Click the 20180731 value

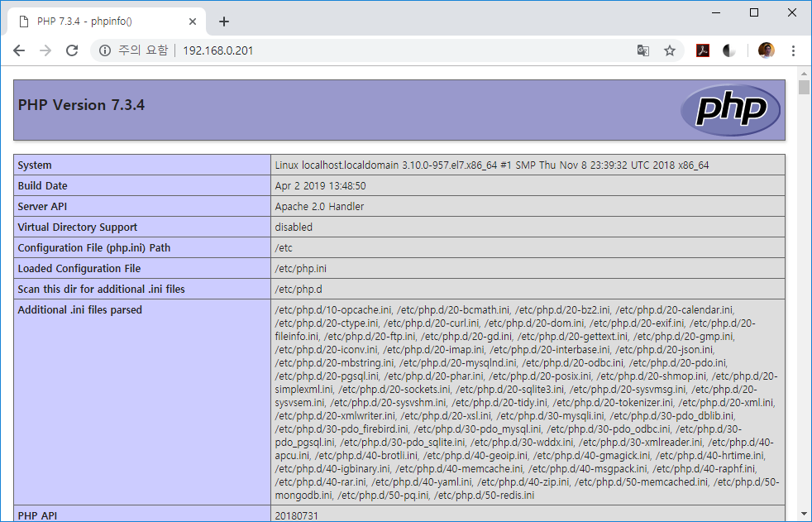point(297,515)
